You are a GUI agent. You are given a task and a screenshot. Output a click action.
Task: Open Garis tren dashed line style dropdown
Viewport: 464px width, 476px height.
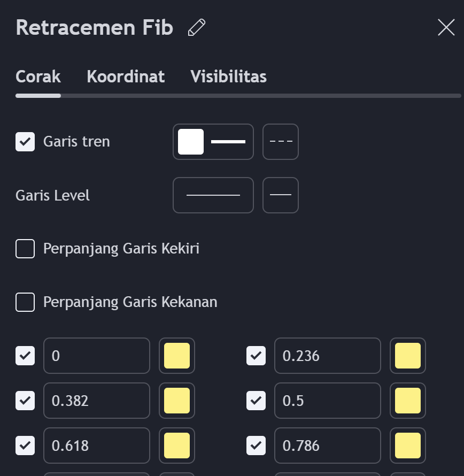click(x=281, y=142)
